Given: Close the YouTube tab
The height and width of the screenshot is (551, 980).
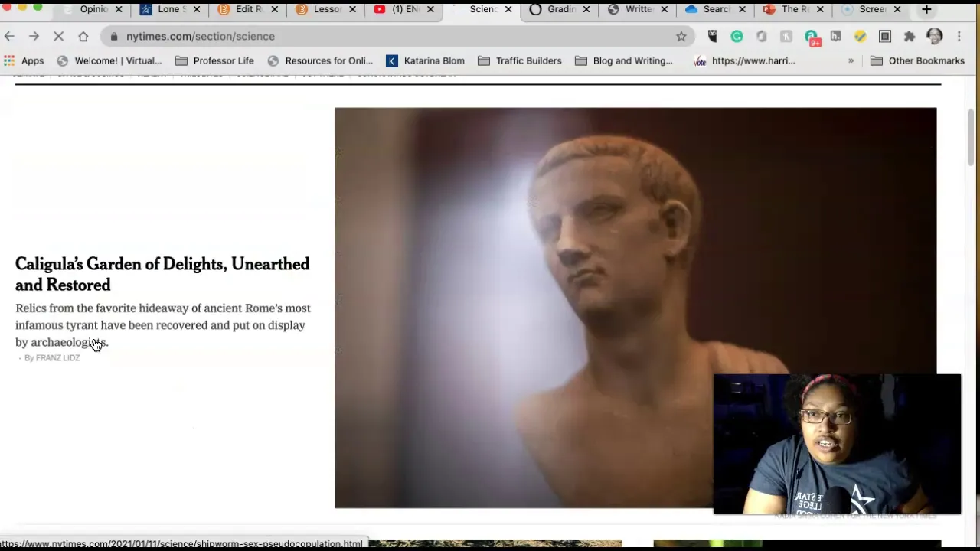Looking at the screenshot, I should [430, 9].
